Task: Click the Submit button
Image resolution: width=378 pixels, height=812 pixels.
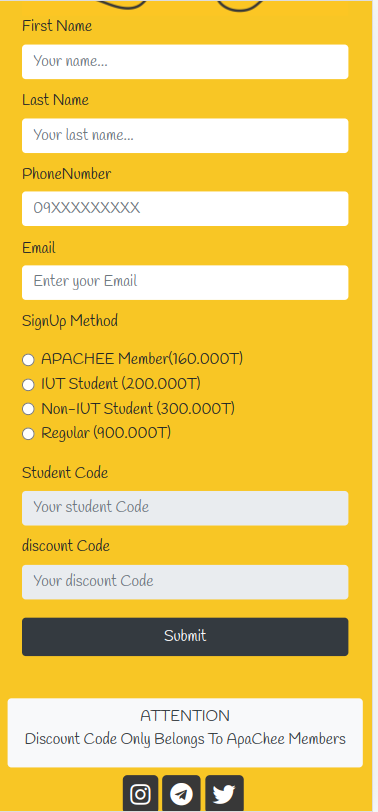Action: click(185, 636)
